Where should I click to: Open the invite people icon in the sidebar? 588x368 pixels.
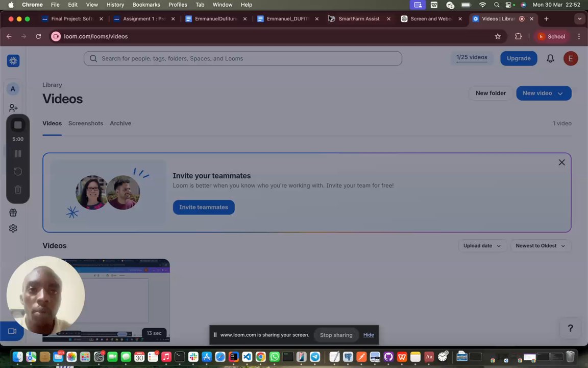pyautogui.click(x=13, y=108)
